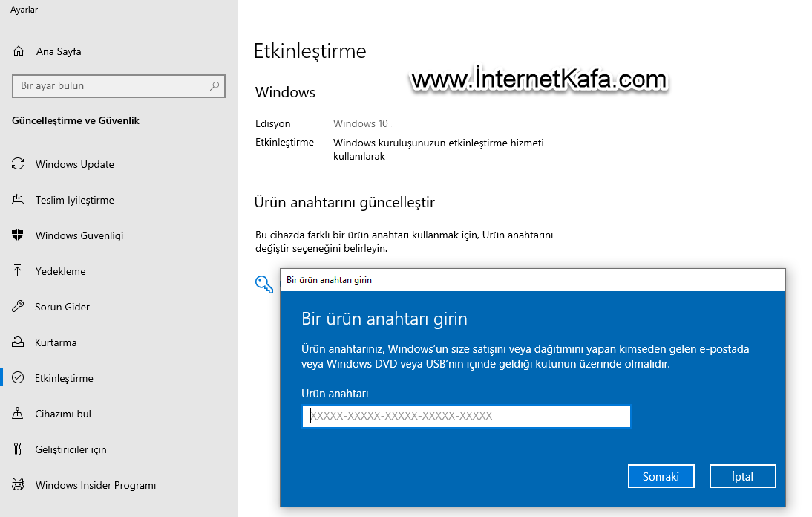Click the Teslim İyileştirme icon
The image size is (812, 517).
pos(18,199)
